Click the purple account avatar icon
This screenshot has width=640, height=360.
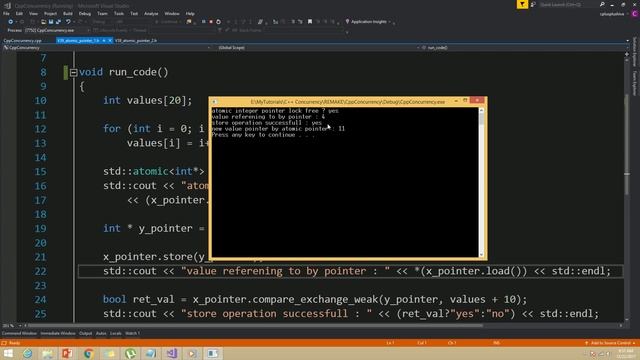[635, 13]
